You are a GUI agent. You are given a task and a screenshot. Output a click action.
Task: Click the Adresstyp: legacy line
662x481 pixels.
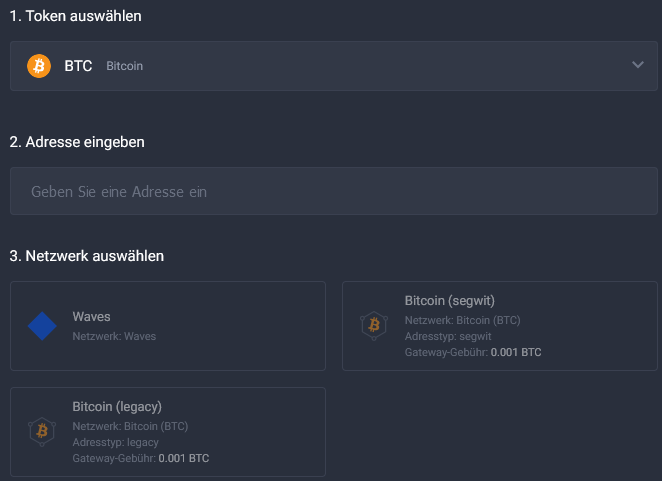116,442
